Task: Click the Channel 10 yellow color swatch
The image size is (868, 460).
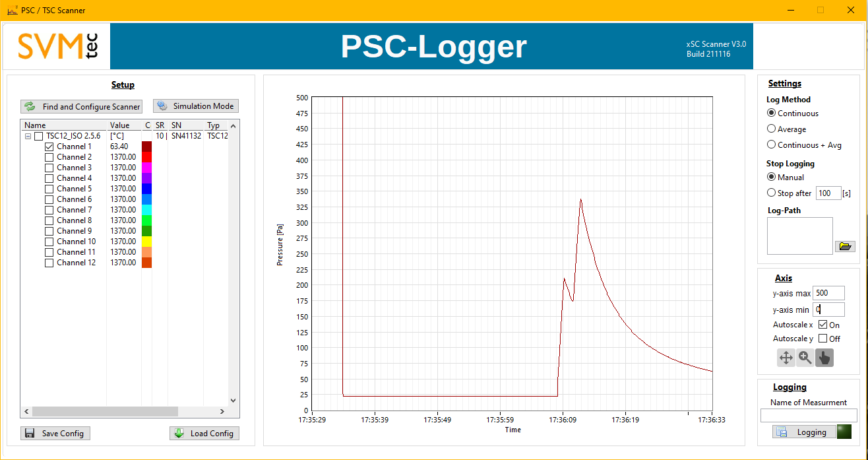Action: point(147,242)
